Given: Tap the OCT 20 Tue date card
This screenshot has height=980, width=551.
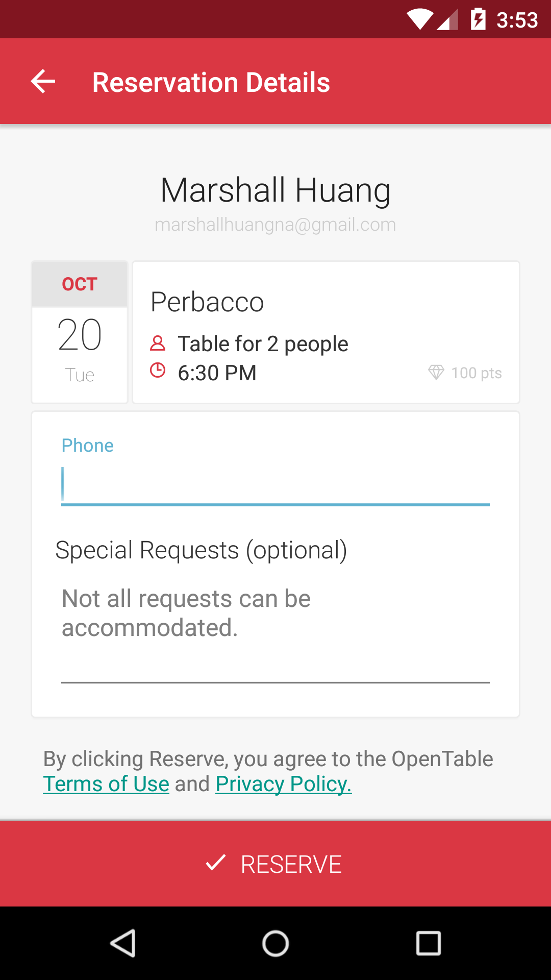Looking at the screenshot, I should [80, 332].
